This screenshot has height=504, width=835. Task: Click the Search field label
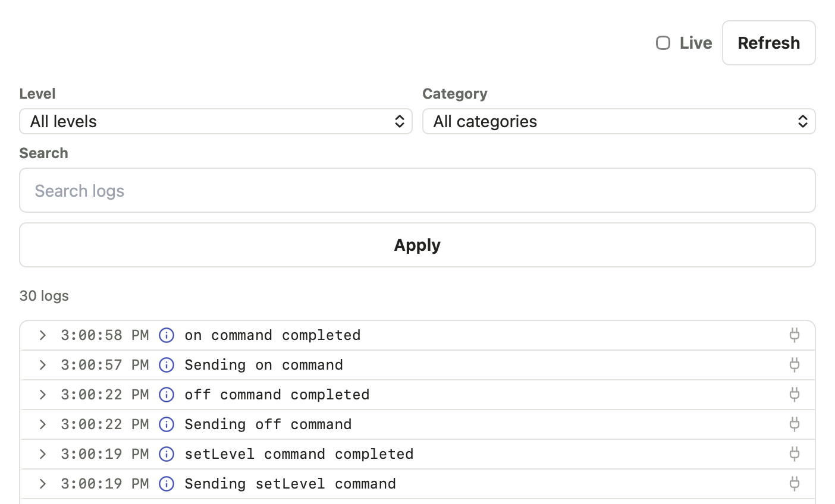(43, 153)
